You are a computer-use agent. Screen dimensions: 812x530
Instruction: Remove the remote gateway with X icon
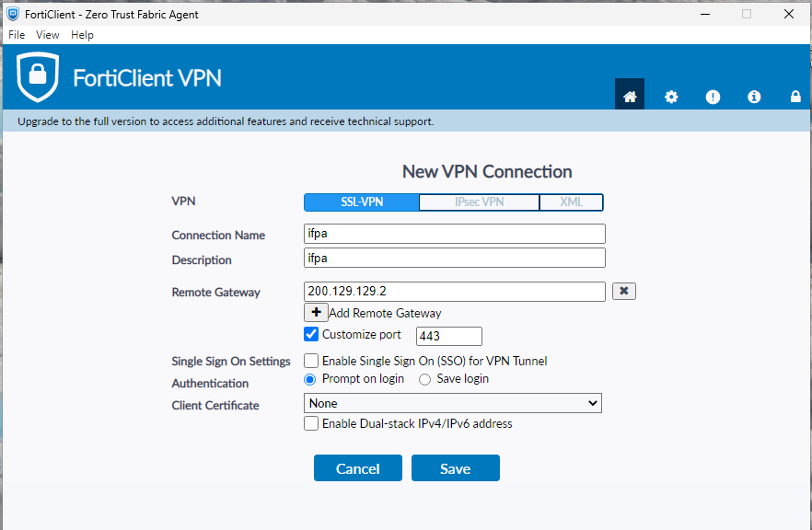624,291
